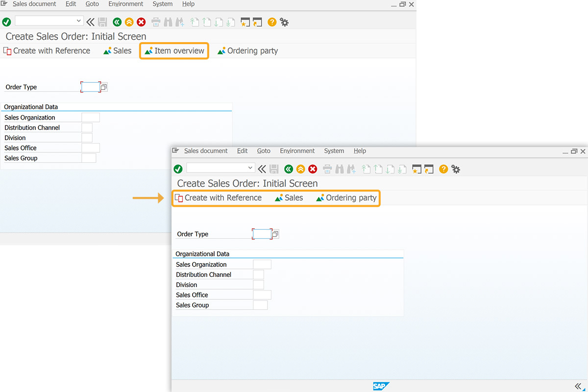Click Create New Session icon in back window

coord(246,22)
